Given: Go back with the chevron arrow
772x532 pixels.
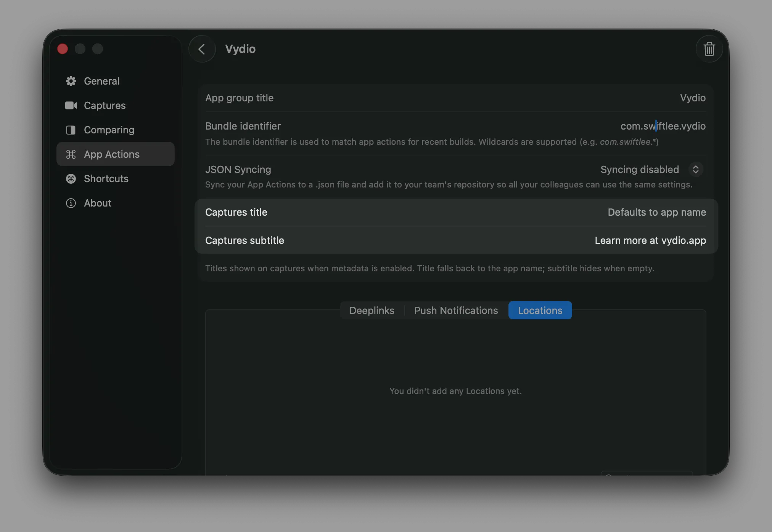Looking at the screenshot, I should [202, 49].
